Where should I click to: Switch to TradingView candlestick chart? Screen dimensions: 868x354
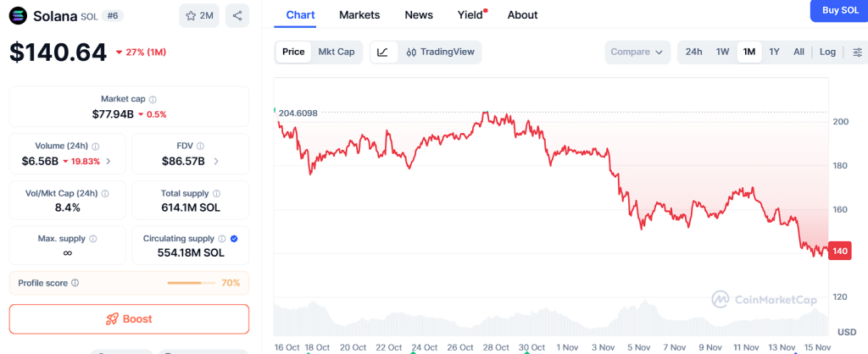[x=438, y=52]
